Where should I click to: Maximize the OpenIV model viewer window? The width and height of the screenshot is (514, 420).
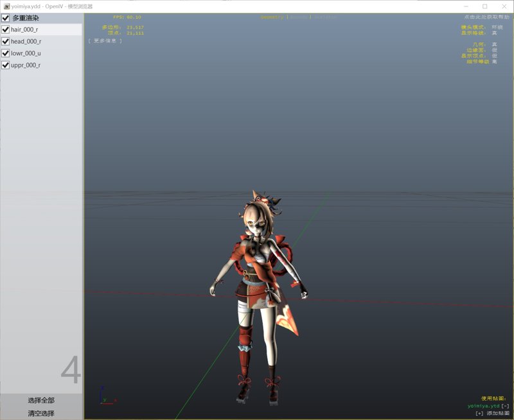[485, 6]
